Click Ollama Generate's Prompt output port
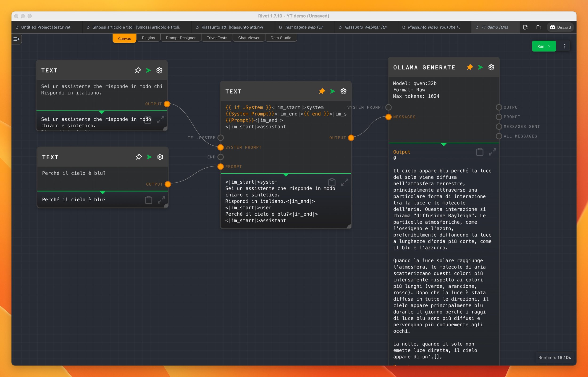The image size is (588, 377). (x=499, y=117)
